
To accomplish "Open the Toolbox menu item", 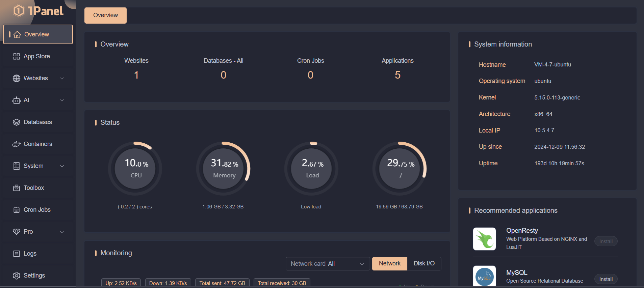I will 38,188.
